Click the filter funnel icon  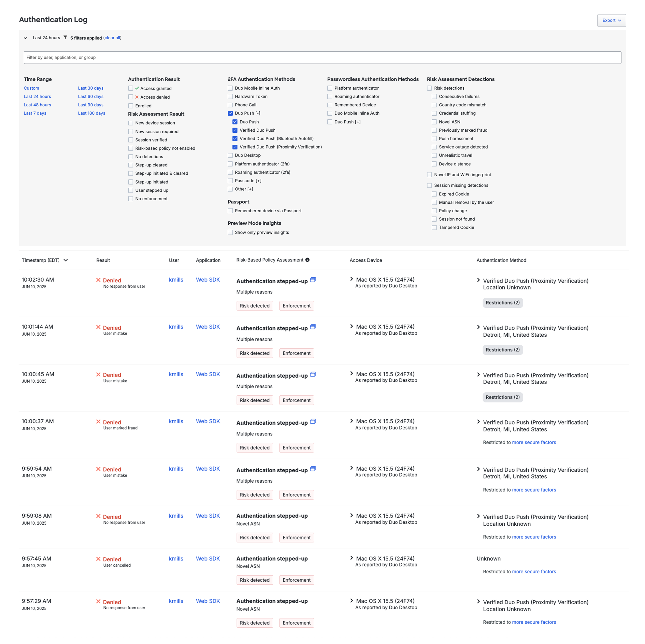click(x=65, y=38)
